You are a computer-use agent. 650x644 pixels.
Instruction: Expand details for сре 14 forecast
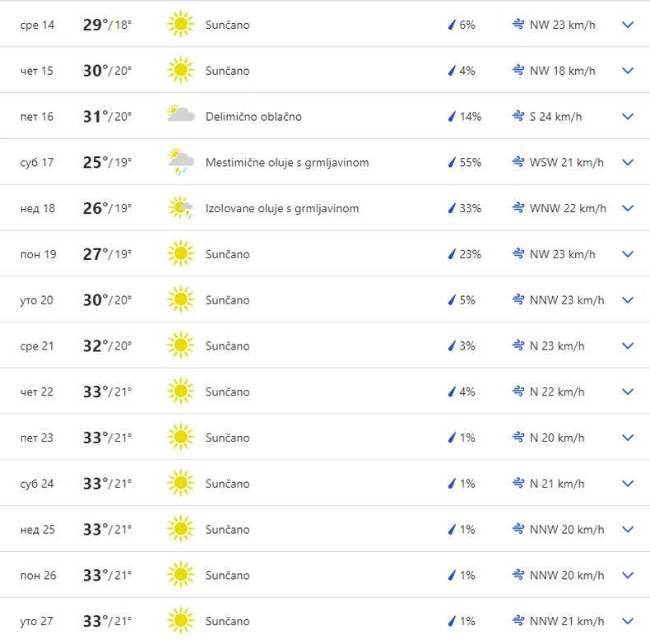tap(628, 25)
